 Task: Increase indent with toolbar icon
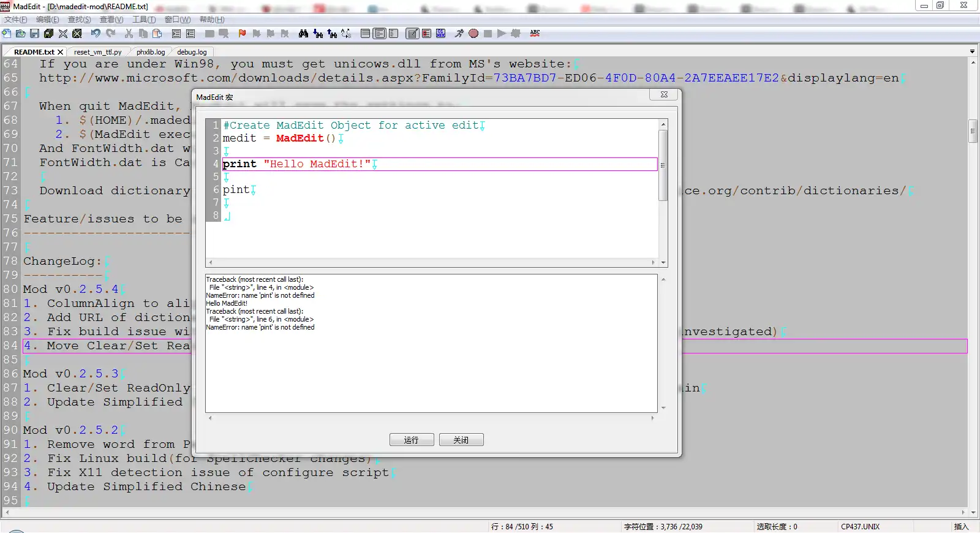point(176,34)
